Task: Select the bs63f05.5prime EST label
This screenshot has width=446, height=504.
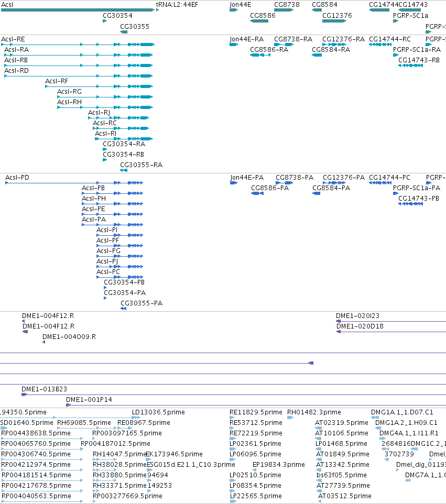Action: [342, 475]
